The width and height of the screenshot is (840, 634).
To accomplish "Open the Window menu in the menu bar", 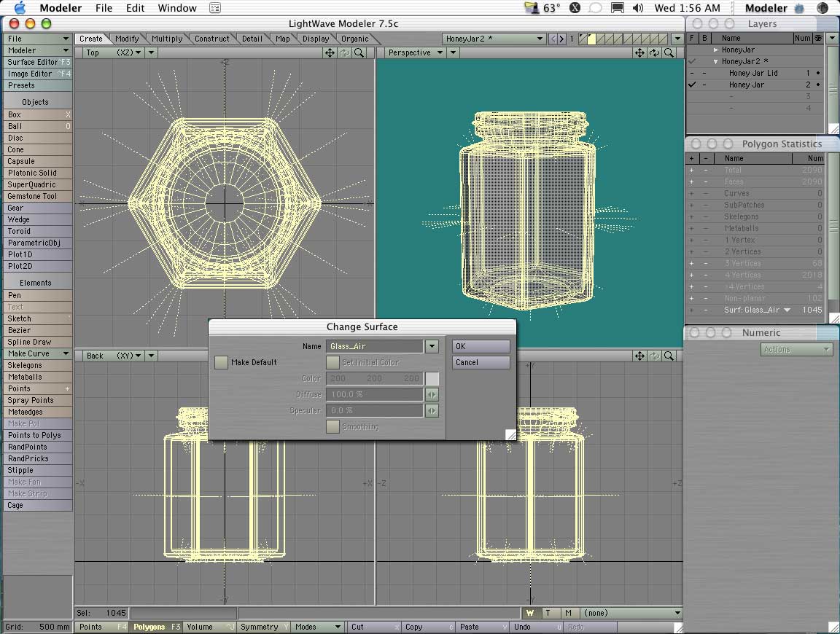I will pyautogui.click(x=177, y=8).
